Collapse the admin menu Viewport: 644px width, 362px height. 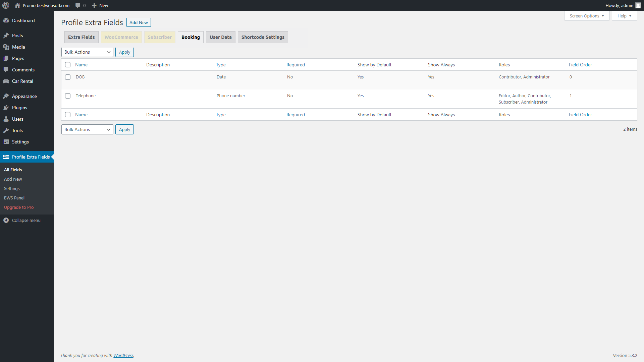coord(6,220)
